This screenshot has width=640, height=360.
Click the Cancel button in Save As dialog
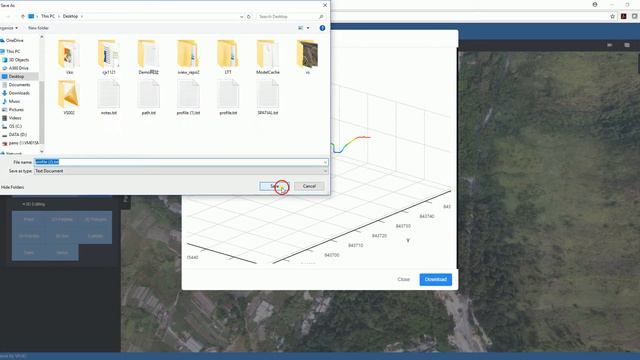[x=309, y=186]
